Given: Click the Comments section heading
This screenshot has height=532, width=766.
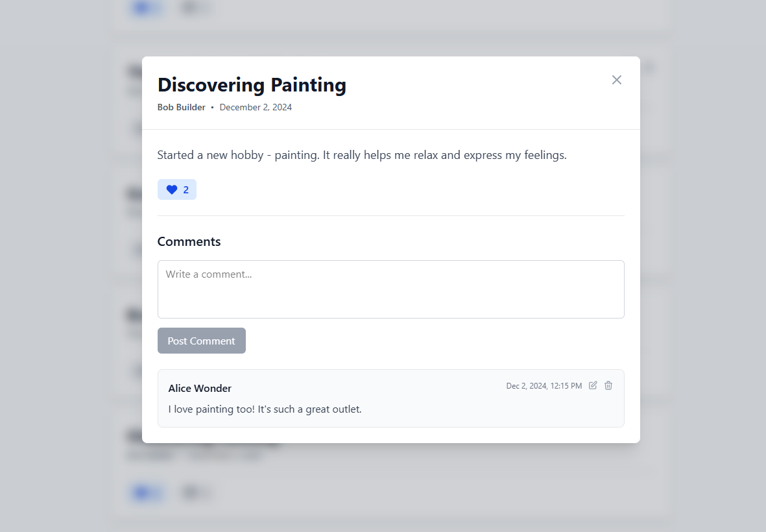Looking at the screenshot, I should point(189,241).
